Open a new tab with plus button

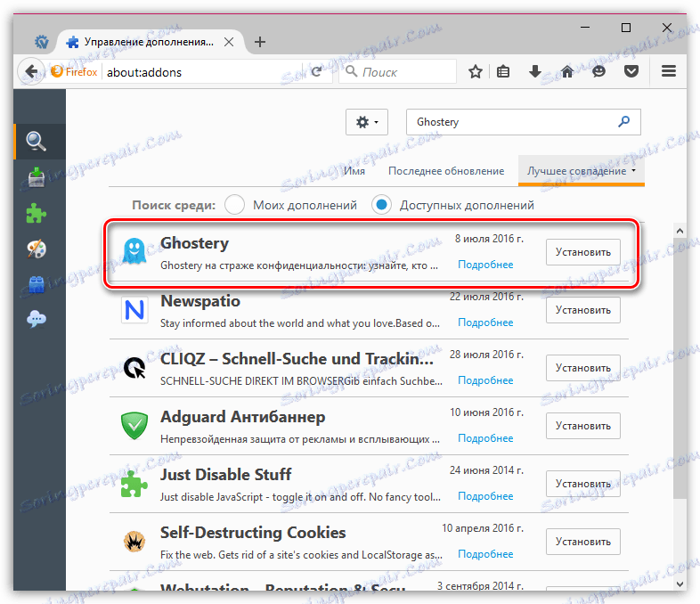(260, 42)
